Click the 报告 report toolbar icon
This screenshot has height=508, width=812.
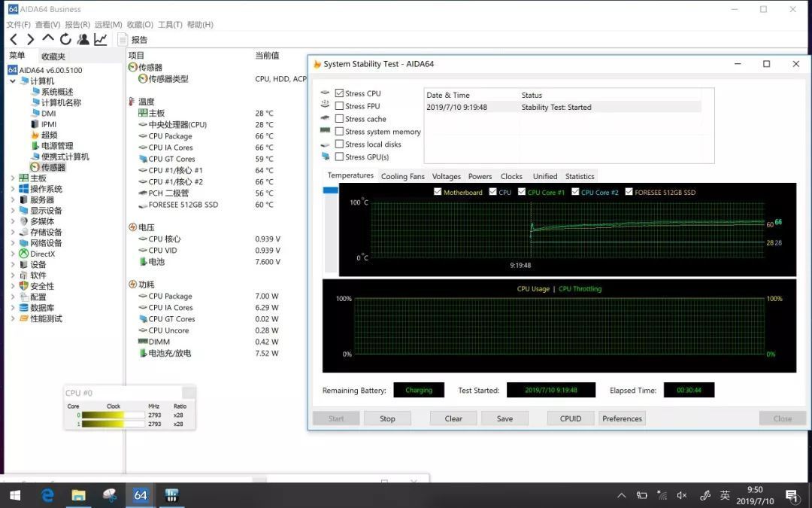(x=132, y=40)
